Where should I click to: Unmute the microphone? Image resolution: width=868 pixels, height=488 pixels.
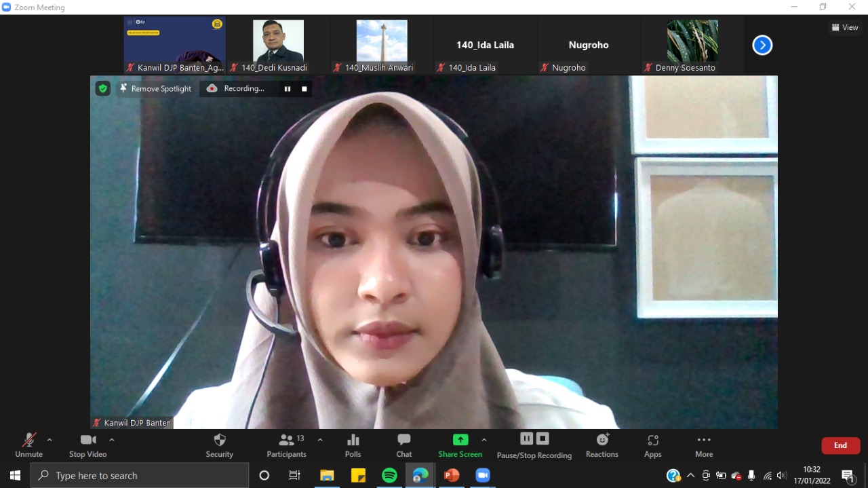28,445
